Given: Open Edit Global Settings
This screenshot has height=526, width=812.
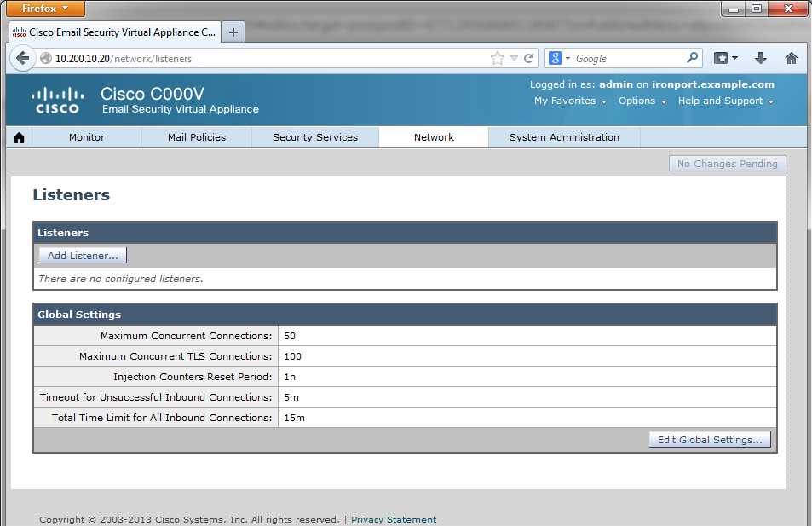Looking at the screenshot, I should point(709,439).
